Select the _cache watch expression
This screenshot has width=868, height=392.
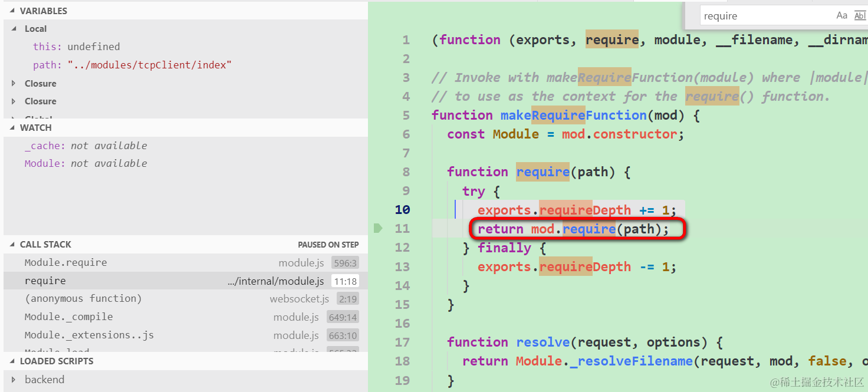(x=185, y=146)
